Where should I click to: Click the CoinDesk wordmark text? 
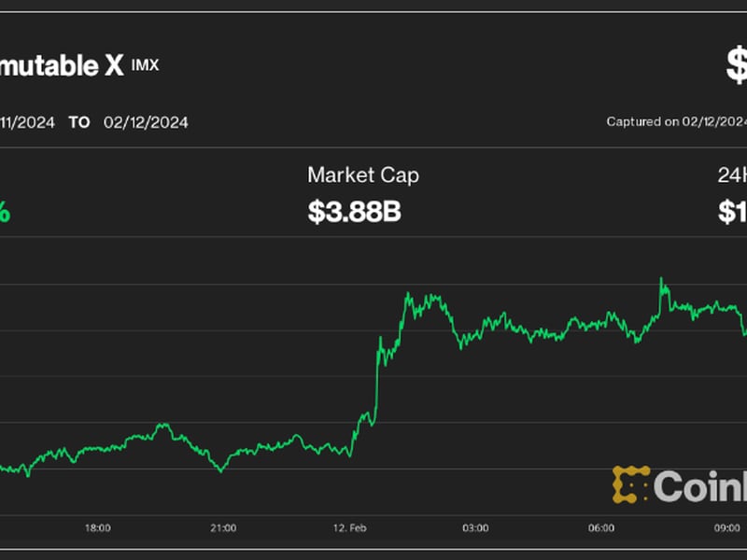(x=700, y=485)
